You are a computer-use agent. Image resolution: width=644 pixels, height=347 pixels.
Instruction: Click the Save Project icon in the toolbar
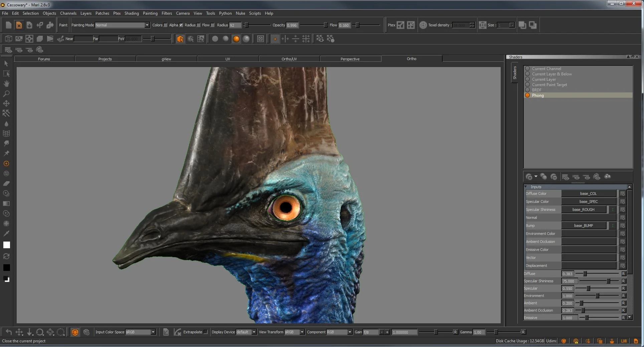point(29,25)
